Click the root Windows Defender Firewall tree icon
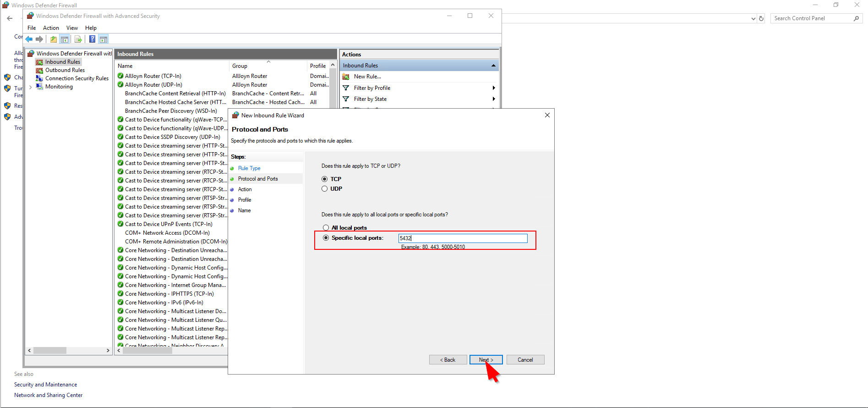 (31, 54)
